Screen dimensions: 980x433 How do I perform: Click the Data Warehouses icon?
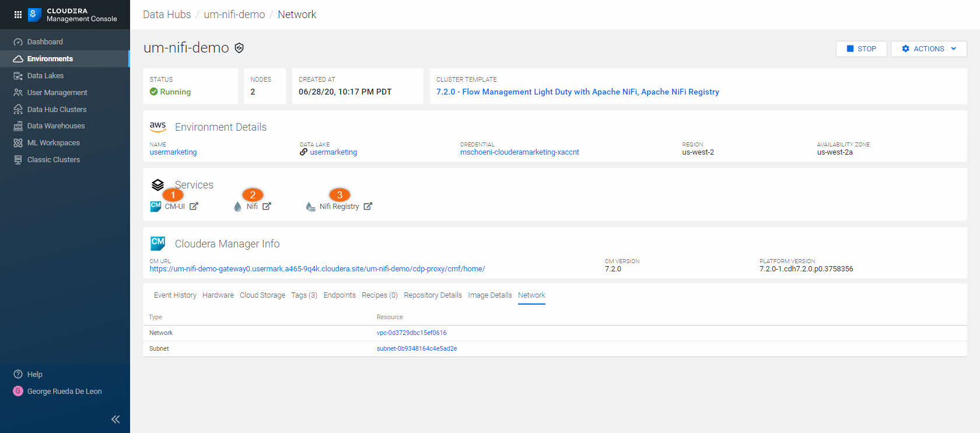click(x=18, y=126)
